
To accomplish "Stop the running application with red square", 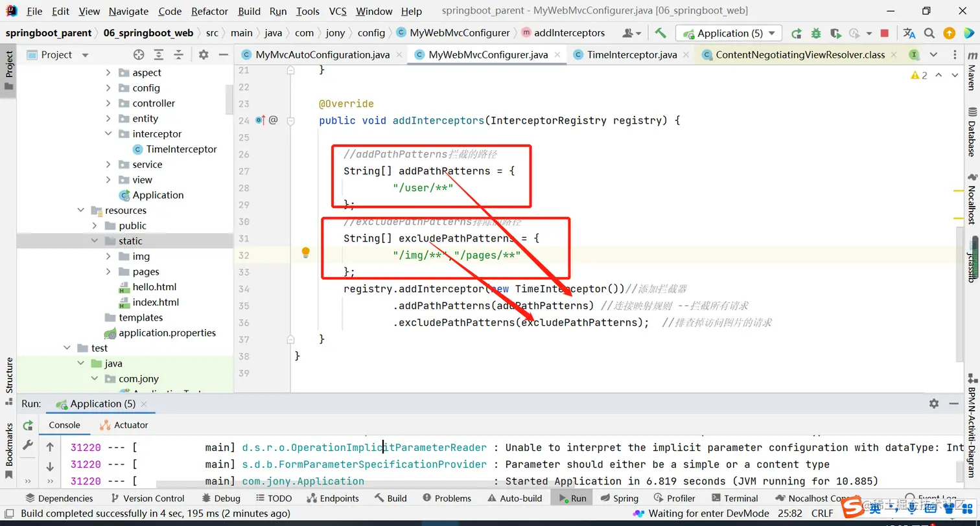I will pos(885,33).
